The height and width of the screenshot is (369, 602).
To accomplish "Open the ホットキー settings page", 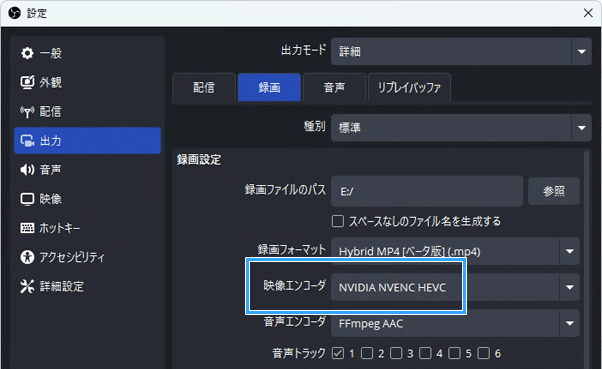I will (x=88, y=228).
